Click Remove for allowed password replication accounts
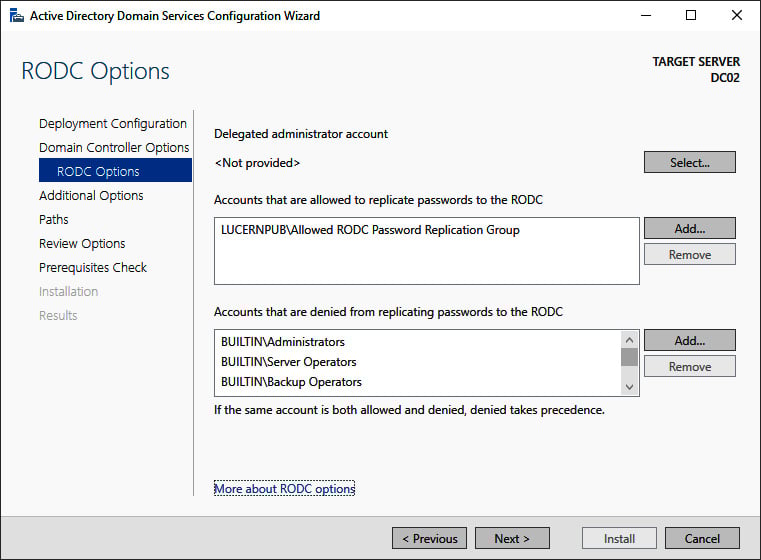The width and height of the screenshot is (761, 560). 690,254
